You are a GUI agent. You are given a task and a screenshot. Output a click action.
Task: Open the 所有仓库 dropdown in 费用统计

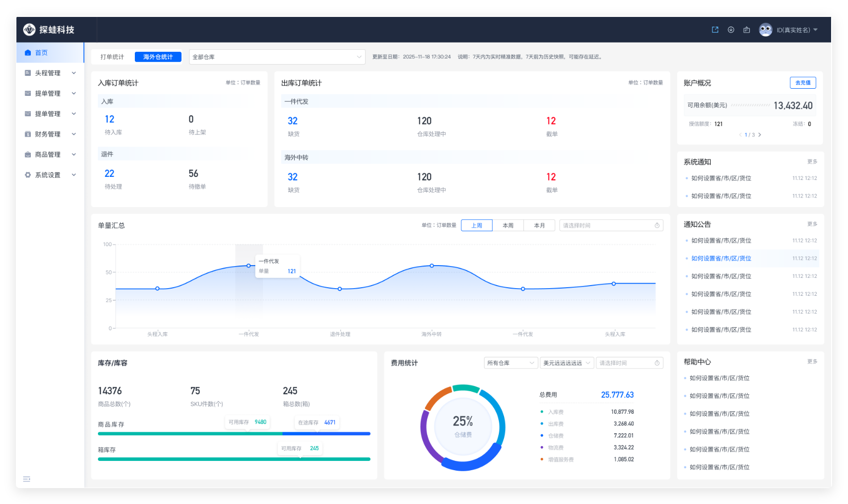coord(511,363)
